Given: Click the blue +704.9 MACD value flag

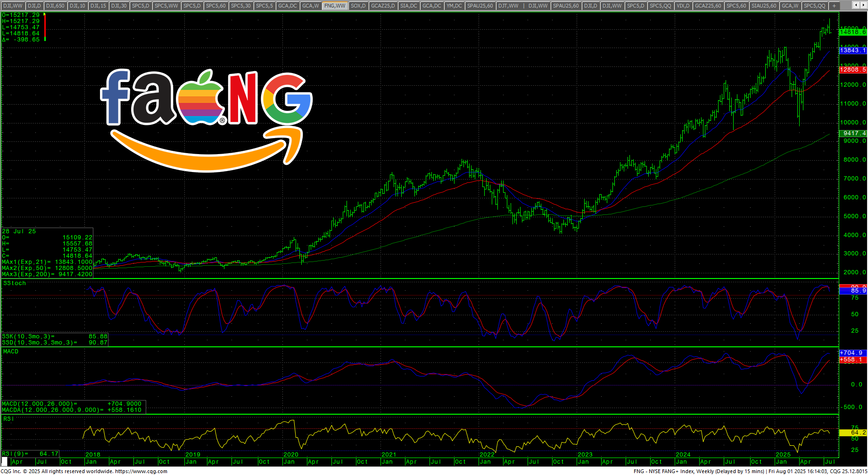Looking at the screenshot, I should (853, 353).
